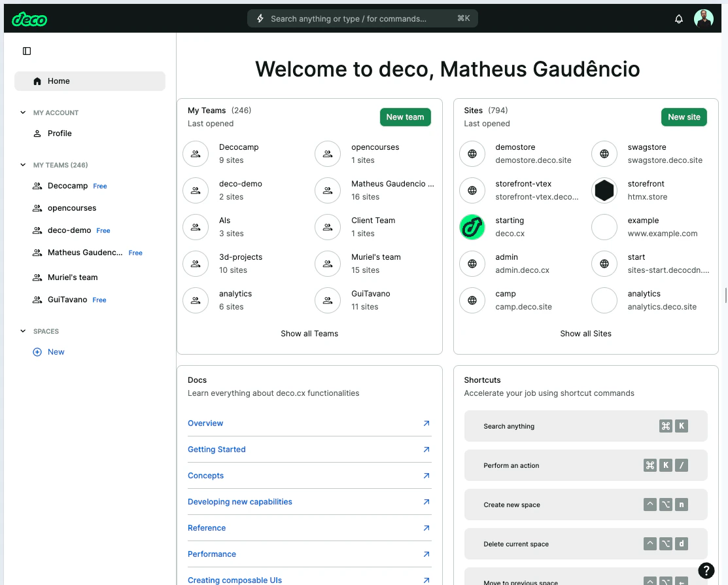Viewport: 728px width, 585px height.
Task: Click the start site globe icon
Action: point(604,264)
